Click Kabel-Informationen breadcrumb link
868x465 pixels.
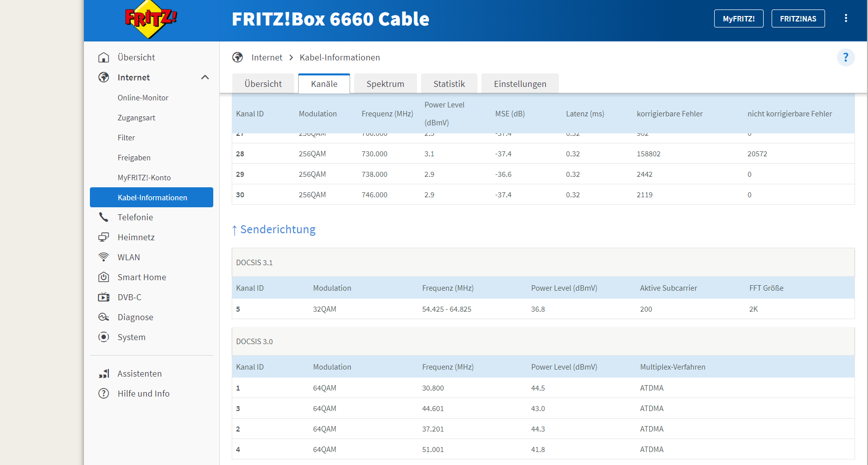pyautogui.click(x=340, y=57)
